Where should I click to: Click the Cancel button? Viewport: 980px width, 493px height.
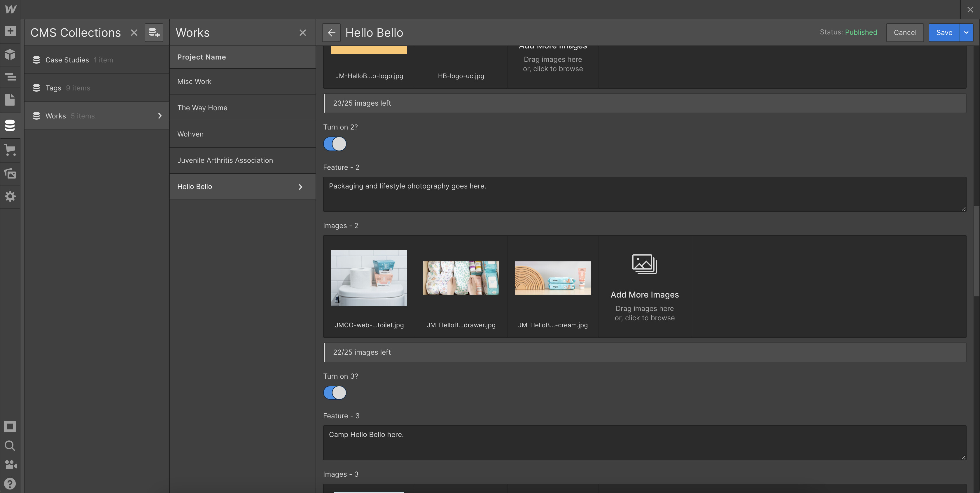905,33
